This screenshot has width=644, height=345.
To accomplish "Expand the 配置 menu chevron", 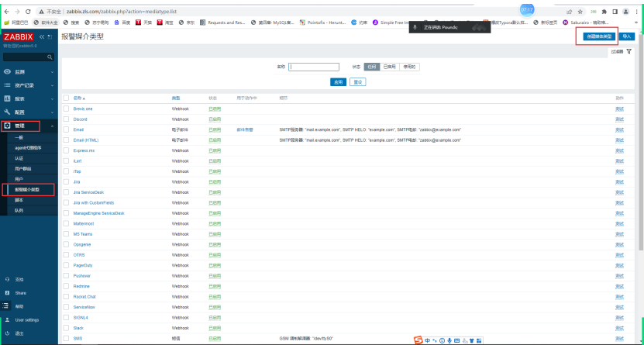I will 52,112.
